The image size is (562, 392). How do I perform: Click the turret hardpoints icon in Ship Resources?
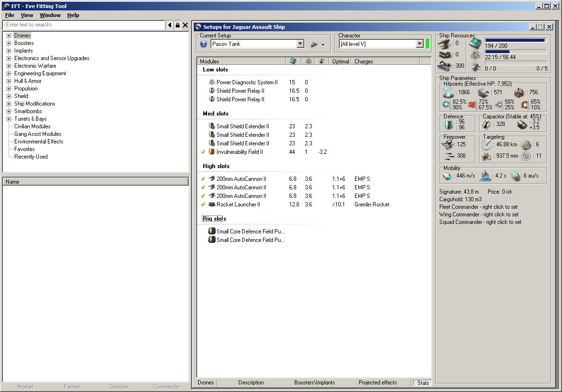pos(444,44)
